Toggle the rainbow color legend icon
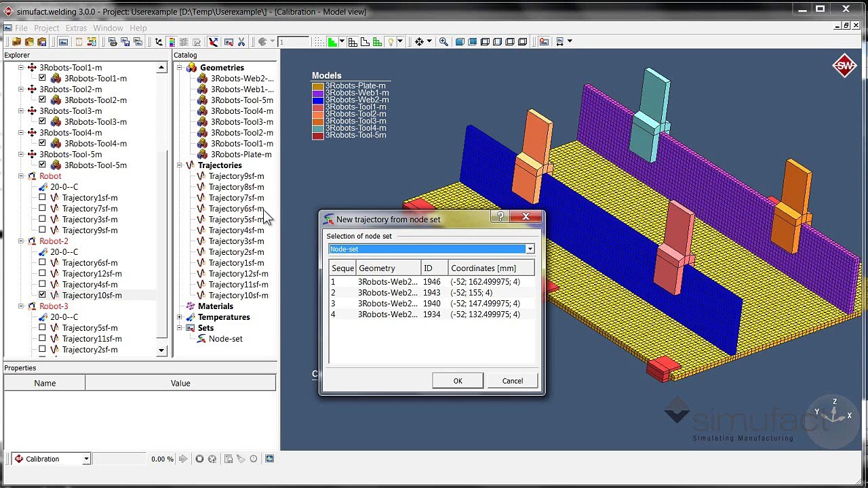 (172, 42)
